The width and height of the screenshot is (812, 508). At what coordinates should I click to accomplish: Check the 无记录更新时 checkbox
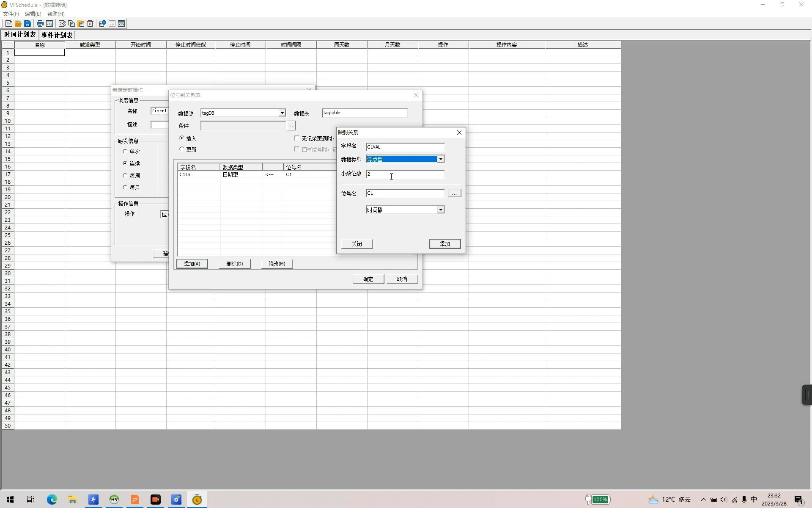(297, 138)
